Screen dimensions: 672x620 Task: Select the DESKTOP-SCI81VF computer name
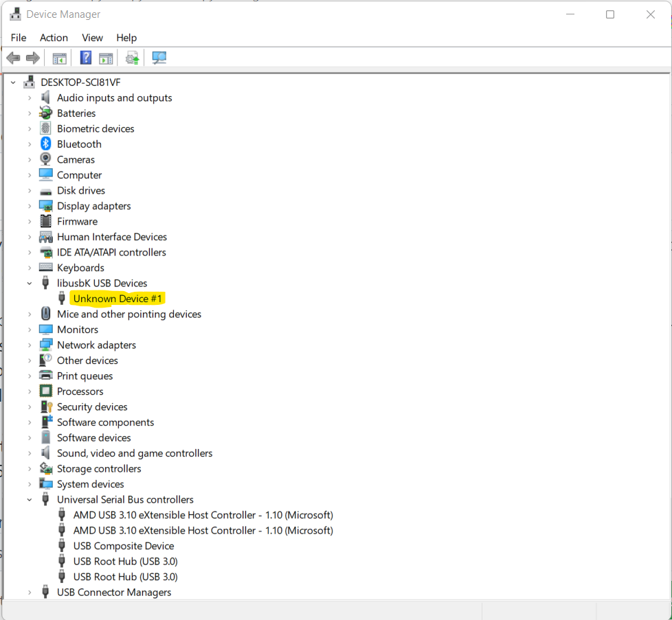click(x=80, y=82)
